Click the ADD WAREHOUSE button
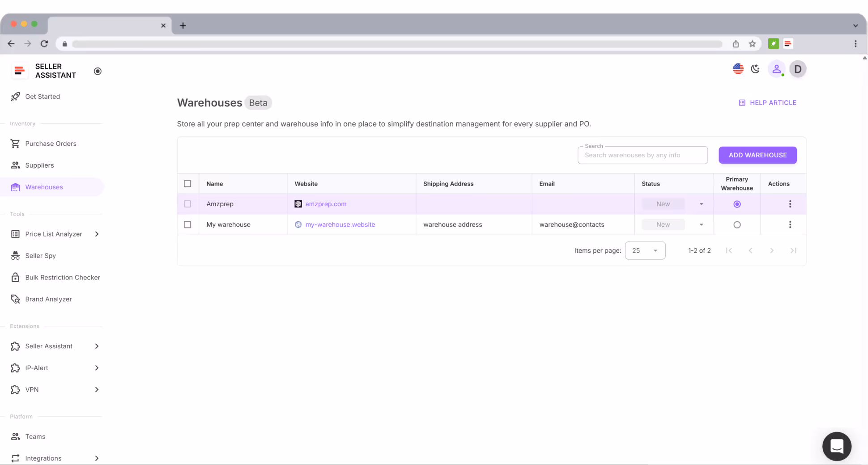Image resolution: width=868 pixels, height=465 pixels. pyautogui.click(x=757, y=155)
